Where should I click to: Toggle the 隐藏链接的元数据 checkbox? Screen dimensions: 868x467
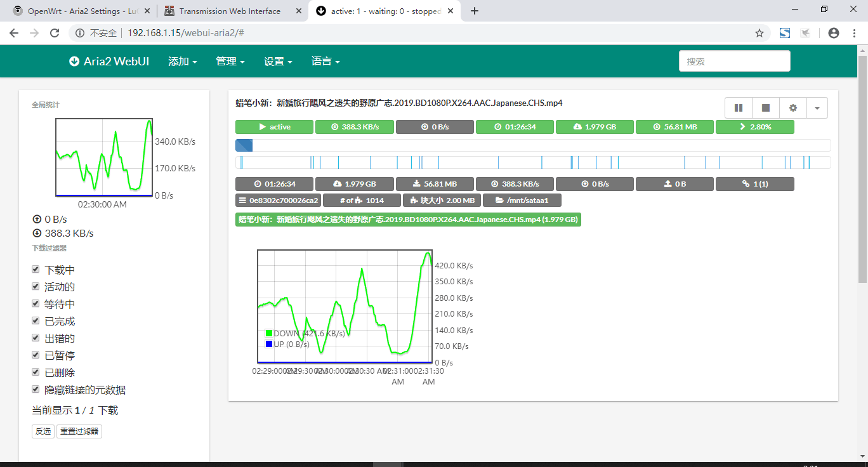click(36, 390)
